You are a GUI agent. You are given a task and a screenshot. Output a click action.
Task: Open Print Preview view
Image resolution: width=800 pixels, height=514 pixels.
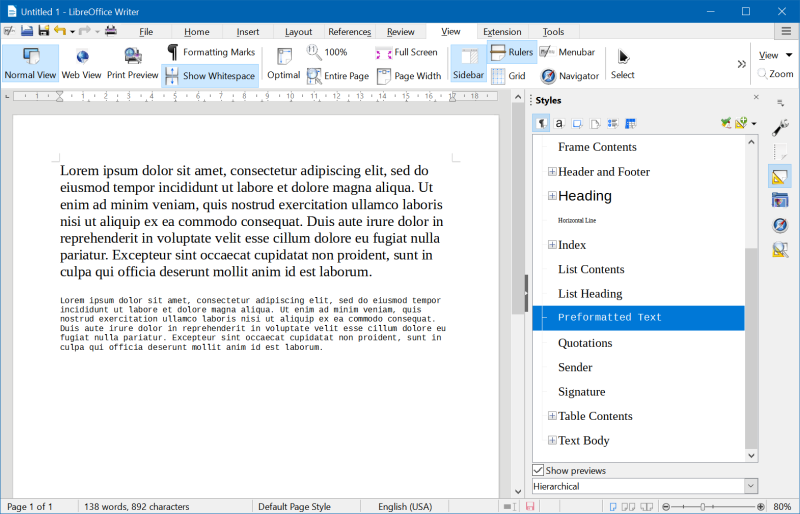[x=132, y=63]
